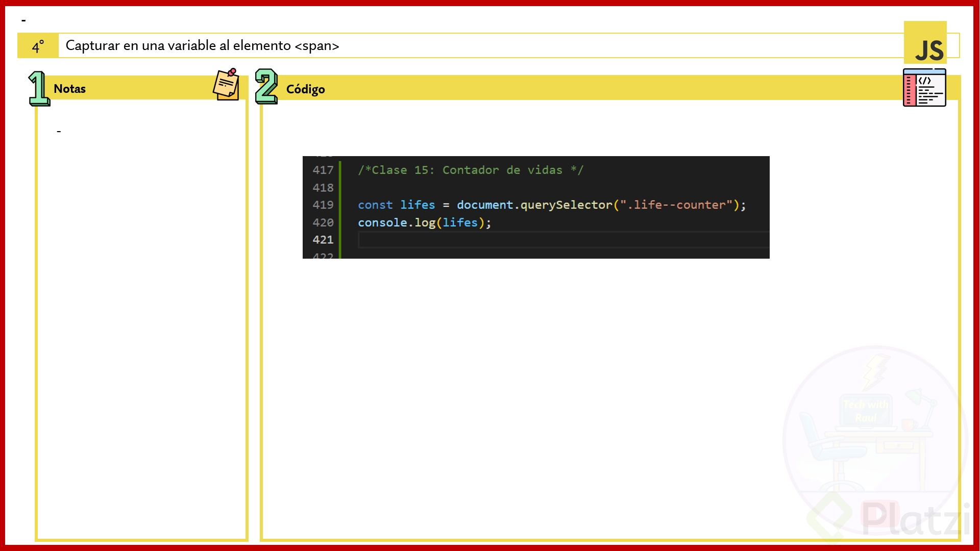
Task: Click the step title 'Capturar en una variable'
Action: click(x=202, y=45)
